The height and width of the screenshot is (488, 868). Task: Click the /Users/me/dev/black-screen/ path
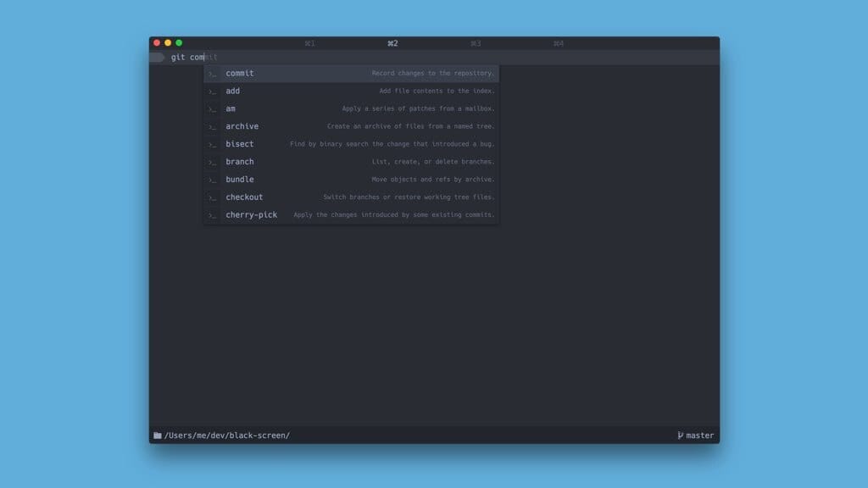[x=227, y=435]
